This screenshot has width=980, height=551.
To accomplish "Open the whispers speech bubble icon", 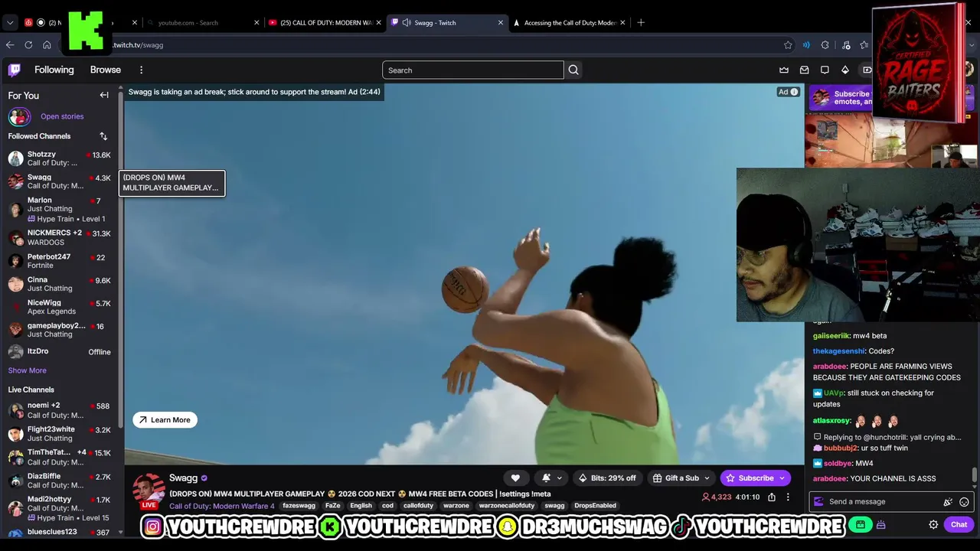I will pyautogui.click(x=825, y=70).
